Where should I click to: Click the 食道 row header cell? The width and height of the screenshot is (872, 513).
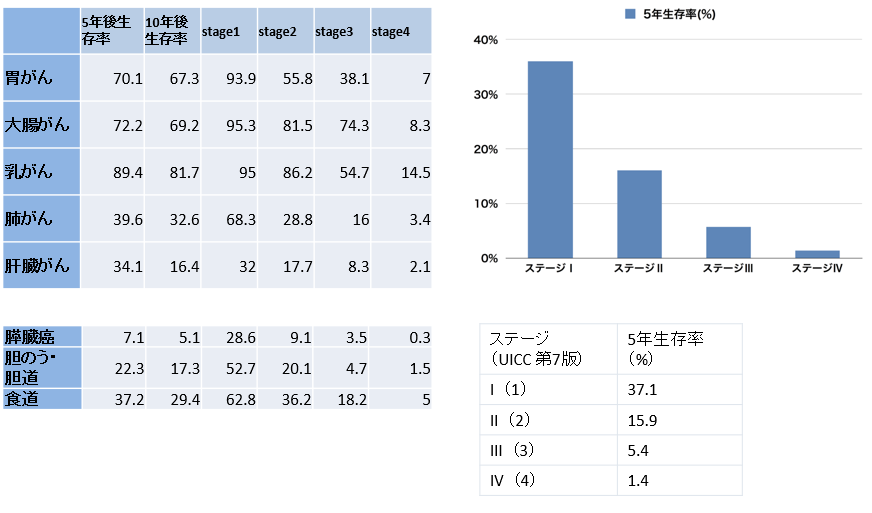tap(42, 399)
